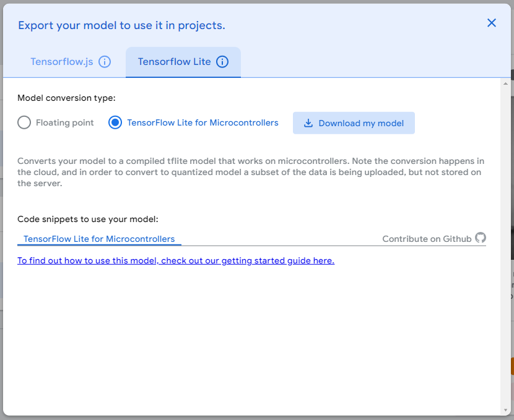
Task: Select TensorFlow Lite for Microcontrollers radio option
Action: click(x=115, y=122)
